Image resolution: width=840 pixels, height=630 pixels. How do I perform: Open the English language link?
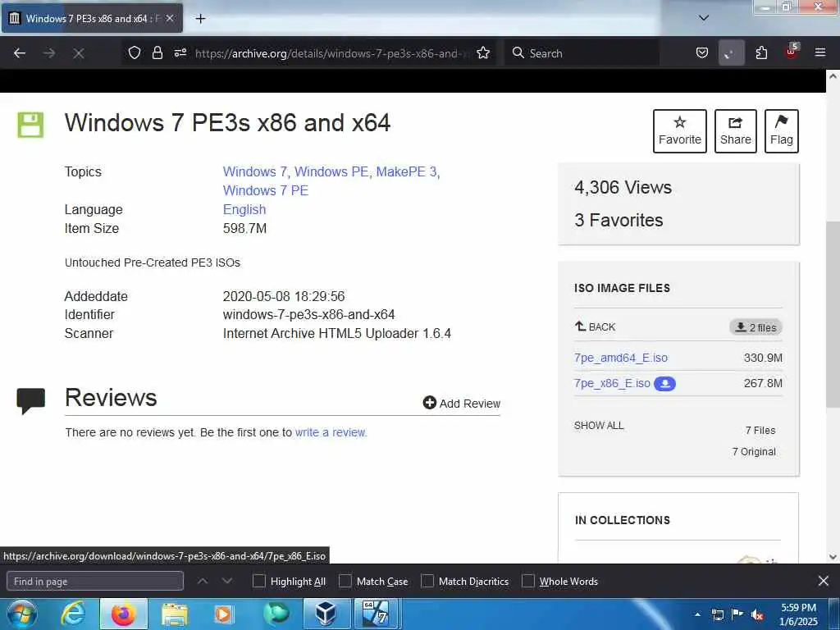click(244, 209)
